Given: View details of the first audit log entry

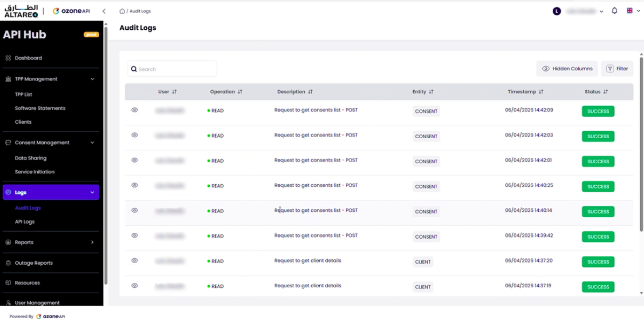Looking at the screenshot, I should click(x=134, y=111).
